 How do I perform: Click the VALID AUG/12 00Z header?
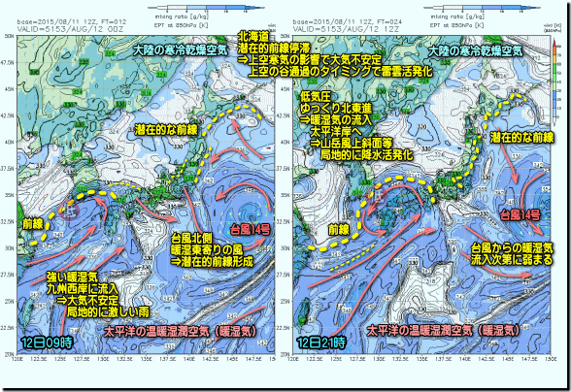coord(70,29)
